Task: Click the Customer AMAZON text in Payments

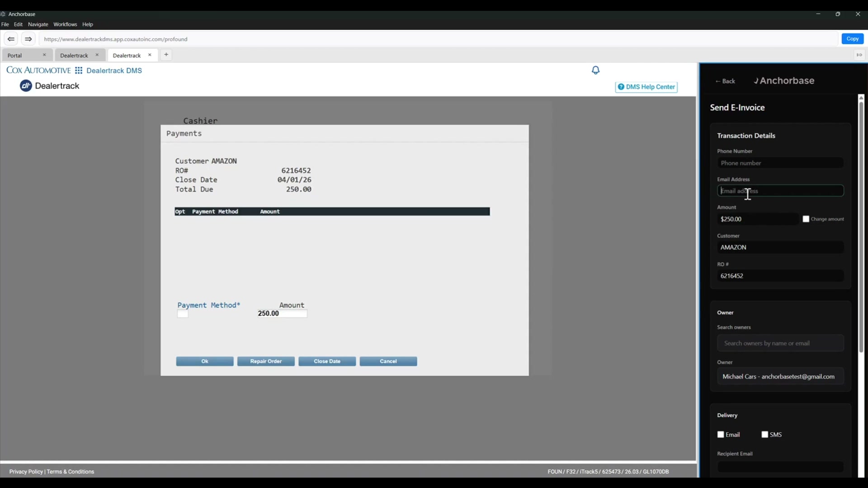Action: [206, 161]
